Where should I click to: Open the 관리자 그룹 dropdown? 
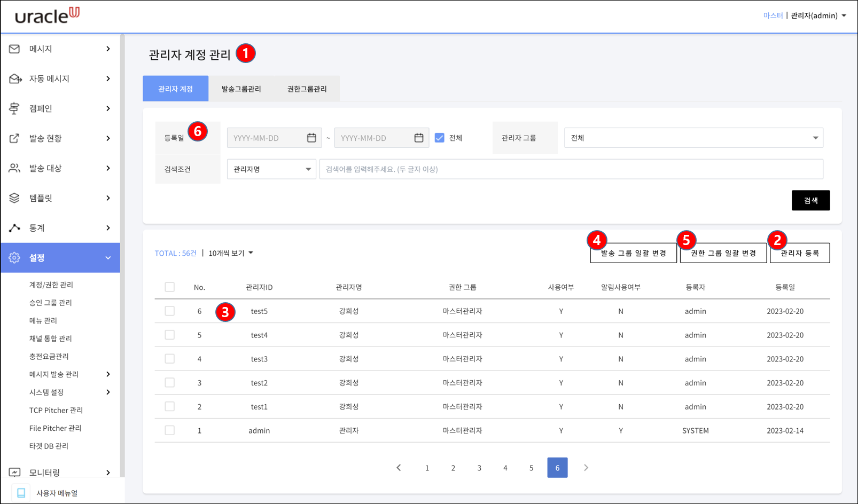click(693, 138)
